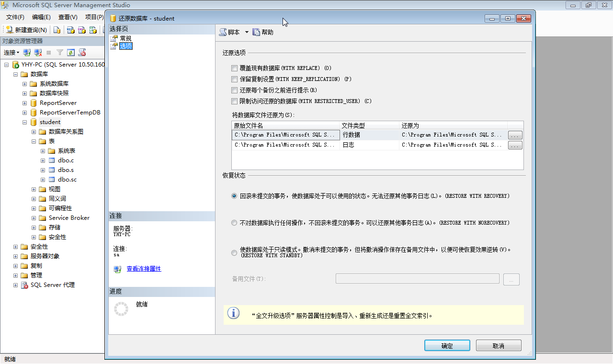Select the 复制 tree item
The width and height of the screenshot is (613, 364).
pyautogui.click(x=36, y=266)
